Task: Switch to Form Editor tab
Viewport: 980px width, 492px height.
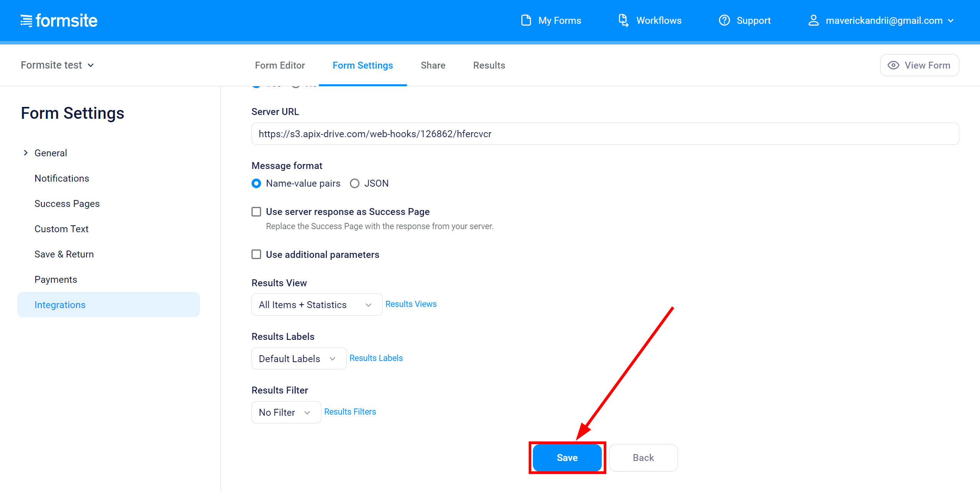Action: tap(279, 65)
